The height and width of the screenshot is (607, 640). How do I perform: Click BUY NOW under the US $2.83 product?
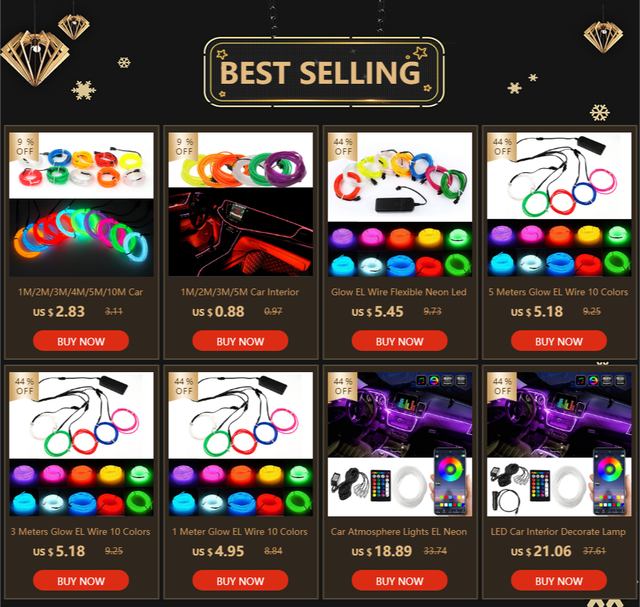click(81, 341)
